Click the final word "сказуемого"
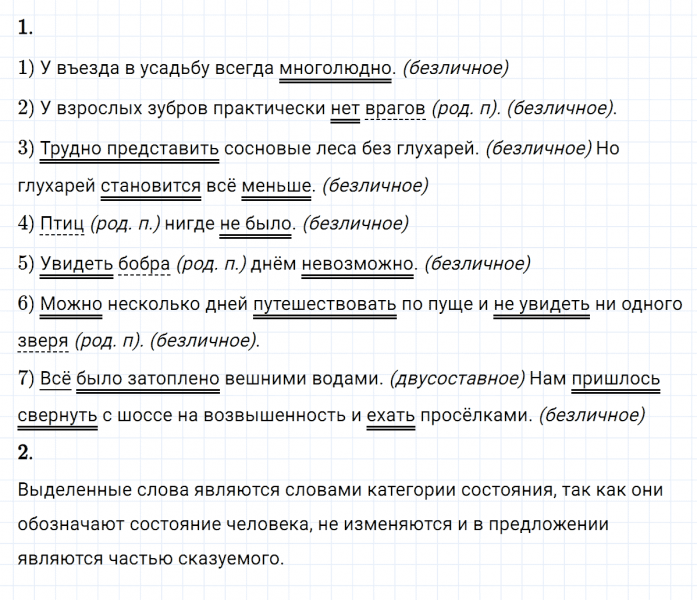 [x=234, y=559]
